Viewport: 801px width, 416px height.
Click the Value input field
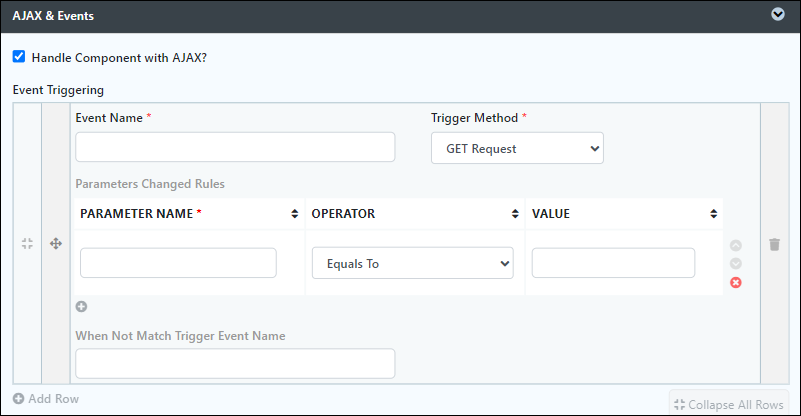pyautogui.click(x=613, y=263)
